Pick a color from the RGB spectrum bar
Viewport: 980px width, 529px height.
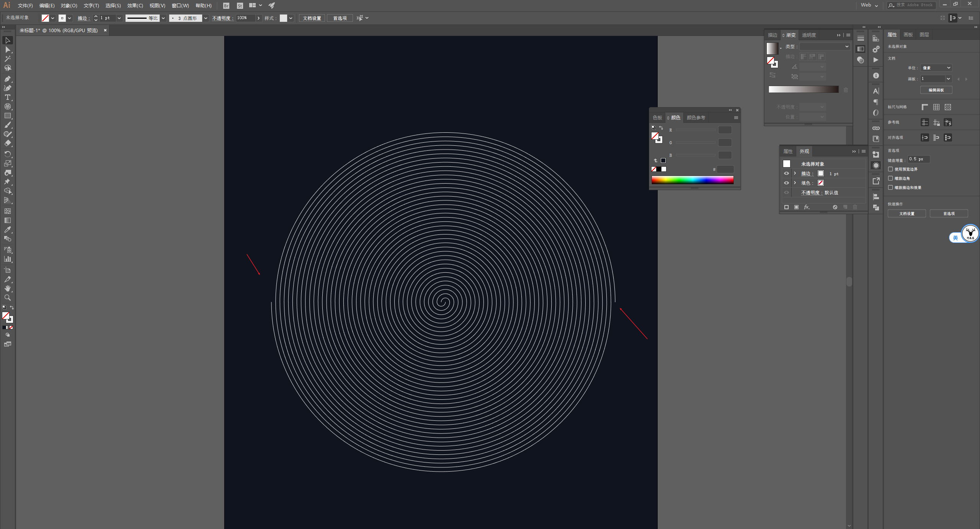click(x=692, y=180)
